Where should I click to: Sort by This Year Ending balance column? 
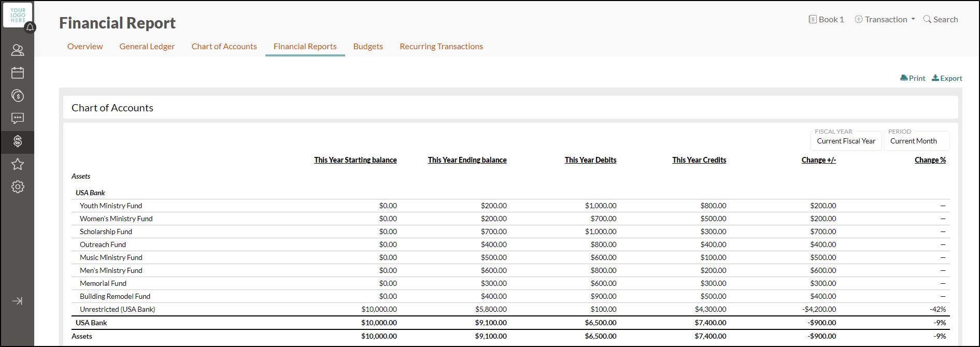tap(467, 160)
